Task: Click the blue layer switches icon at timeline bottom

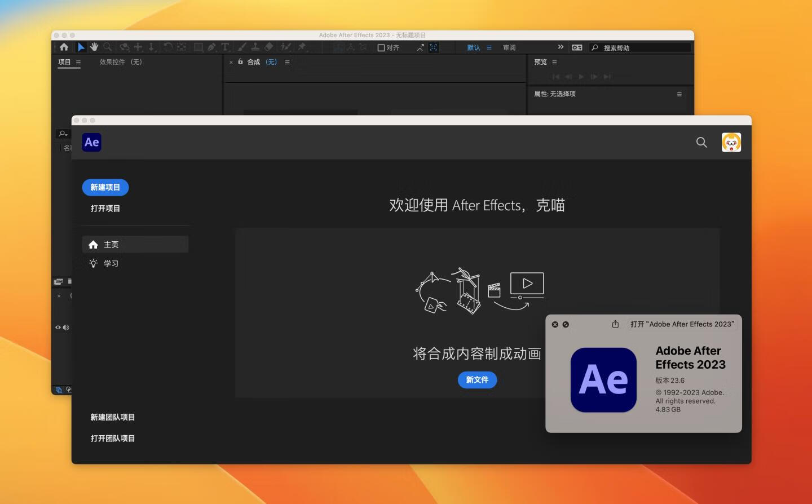Action: [x=59, y=390]
